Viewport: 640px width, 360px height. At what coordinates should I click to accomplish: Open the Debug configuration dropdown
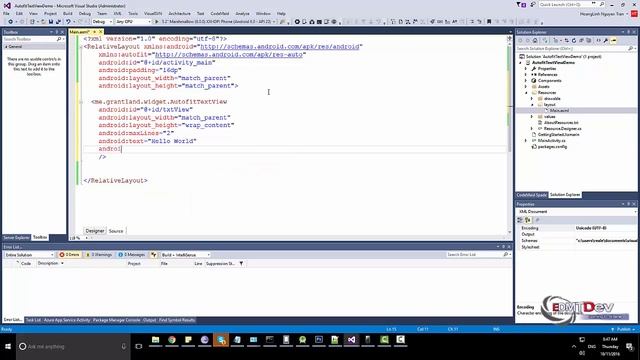click(102, 22)
